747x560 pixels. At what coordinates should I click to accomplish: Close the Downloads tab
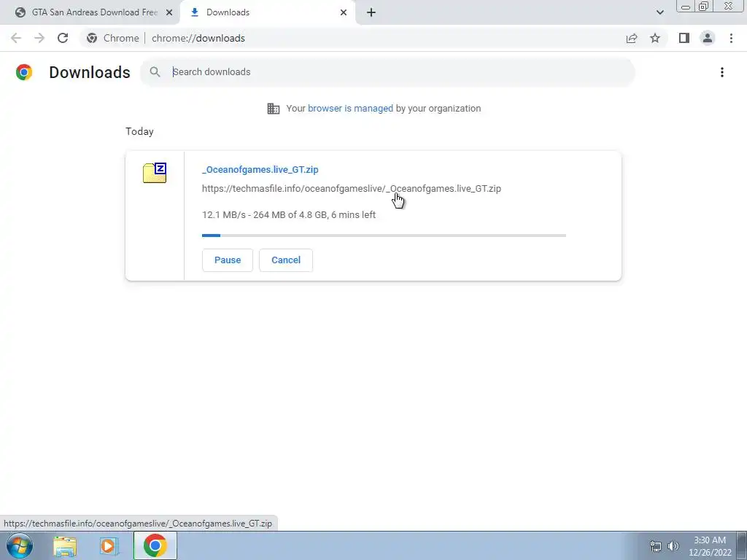click(344, 12)
